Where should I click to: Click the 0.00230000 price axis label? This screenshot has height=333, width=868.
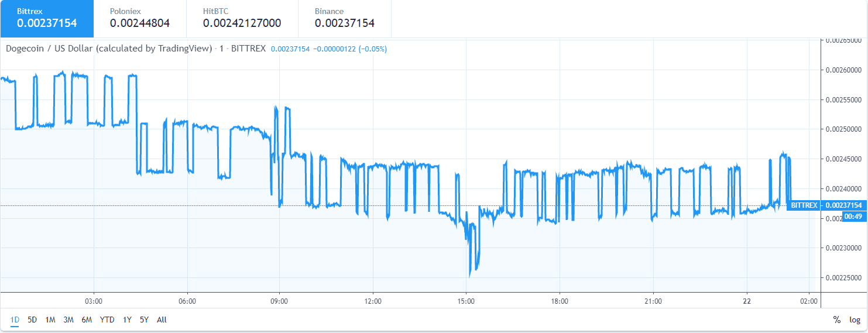tap(845, 248)
